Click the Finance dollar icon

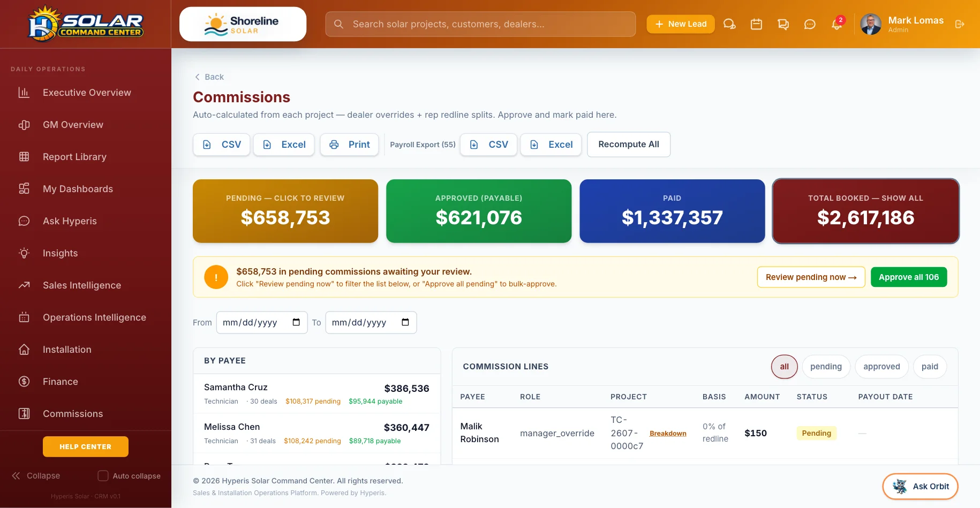pyautogui.click(x=24, y=382)
